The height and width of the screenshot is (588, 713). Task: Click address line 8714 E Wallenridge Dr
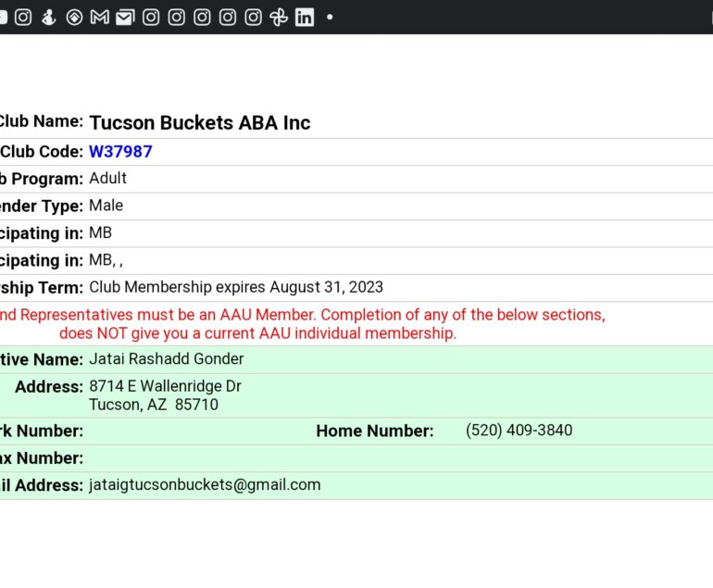165,386
